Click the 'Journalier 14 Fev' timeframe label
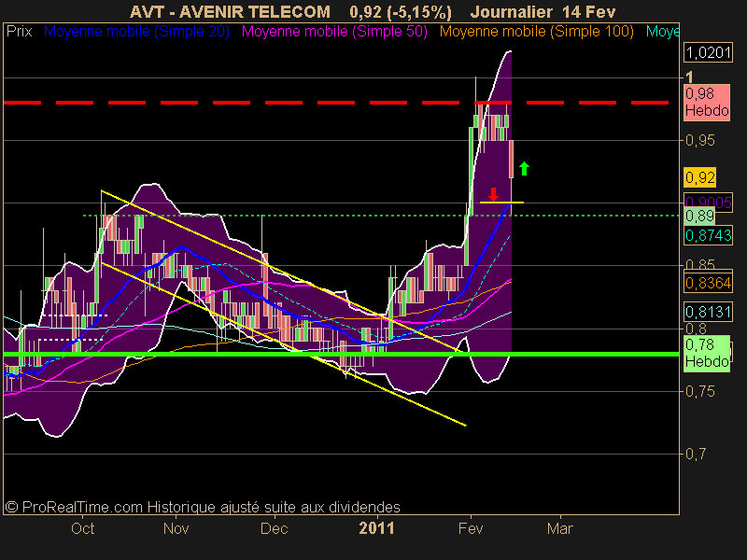The width and height of the screenshot is (747, 560). (543, 11)
